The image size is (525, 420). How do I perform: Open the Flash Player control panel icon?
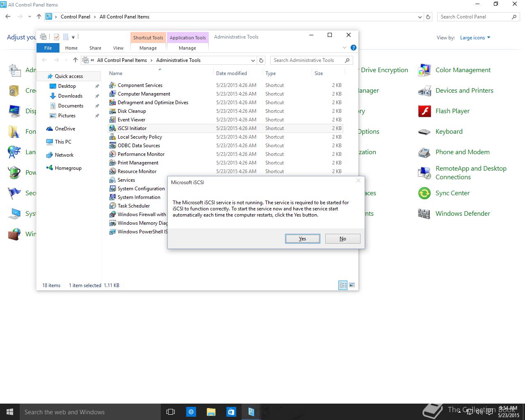tap(425, 111)
